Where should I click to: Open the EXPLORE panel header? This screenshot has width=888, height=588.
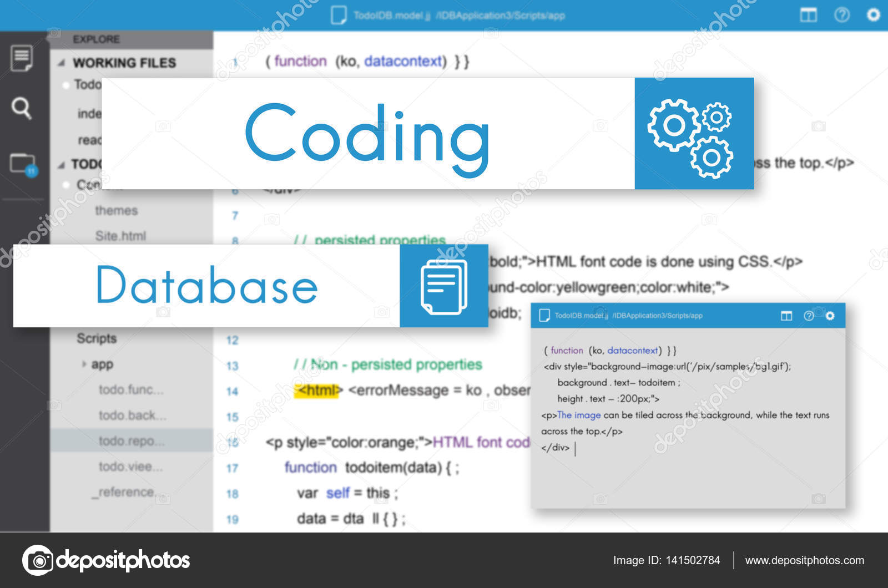pyautogui.click(x=98, y=39)
